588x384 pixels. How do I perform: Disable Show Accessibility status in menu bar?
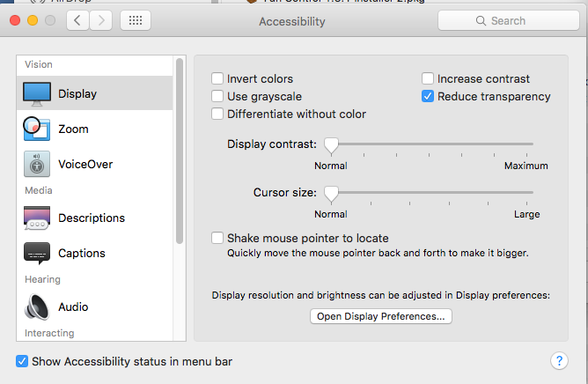click(22, 361)
